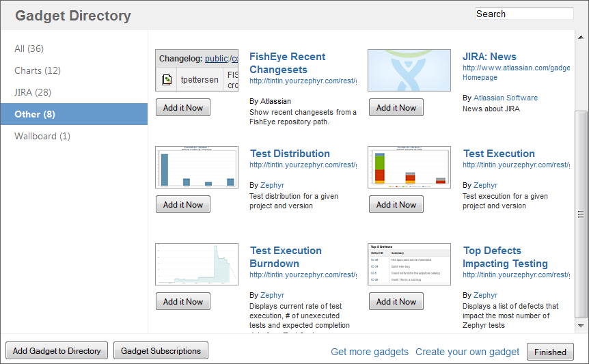Image resolution: width=589 pixels, height=364 pixels.
Task: Add the FishEye Recent Changesets gadget
Action: point(183,108)
